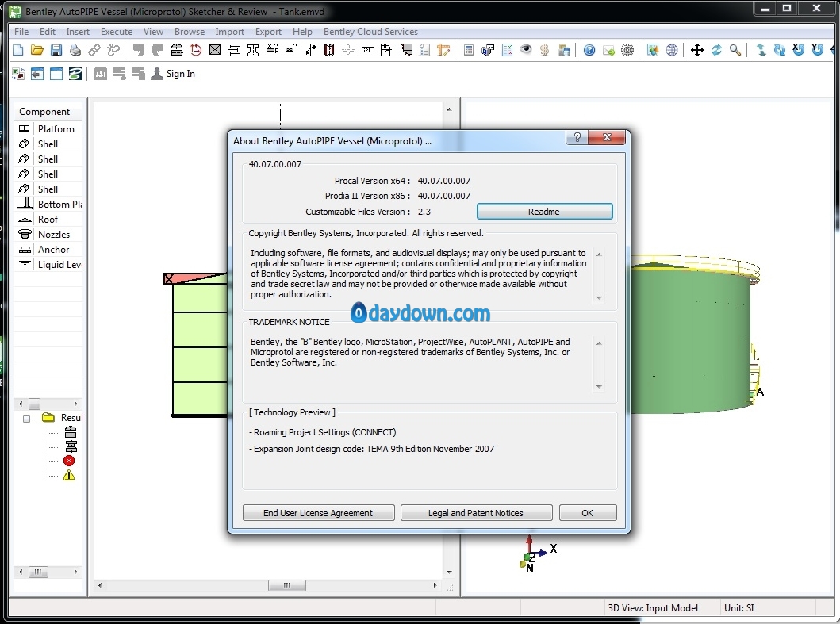Select Roof in the Component list
This screenshot has width=840, height=624.
(49, 219)
